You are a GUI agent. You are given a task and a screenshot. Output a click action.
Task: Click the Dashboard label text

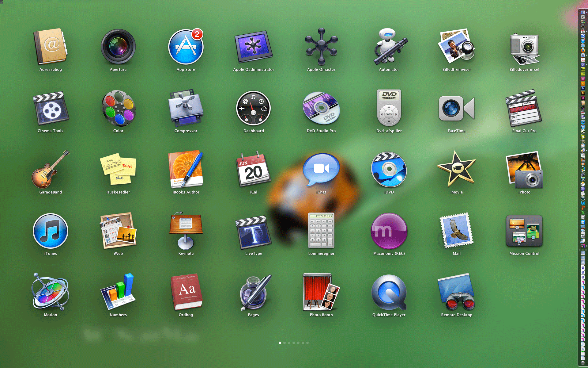pos(254,131)
